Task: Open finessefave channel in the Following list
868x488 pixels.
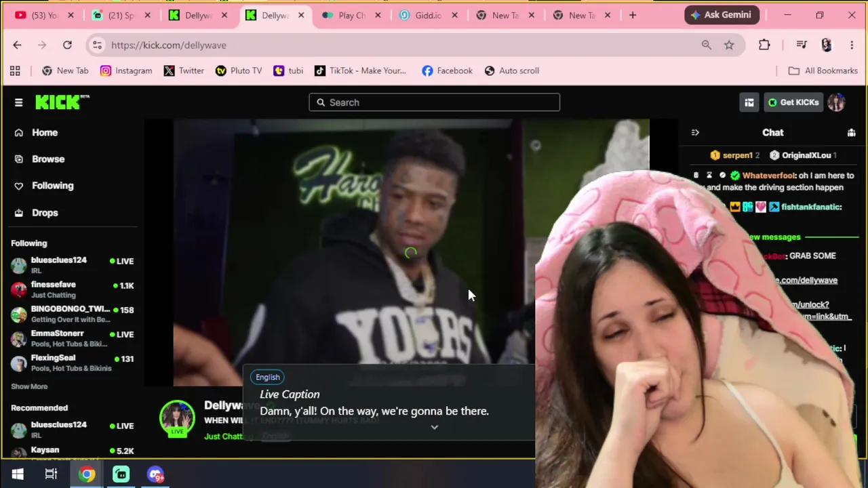Action: 72,289
